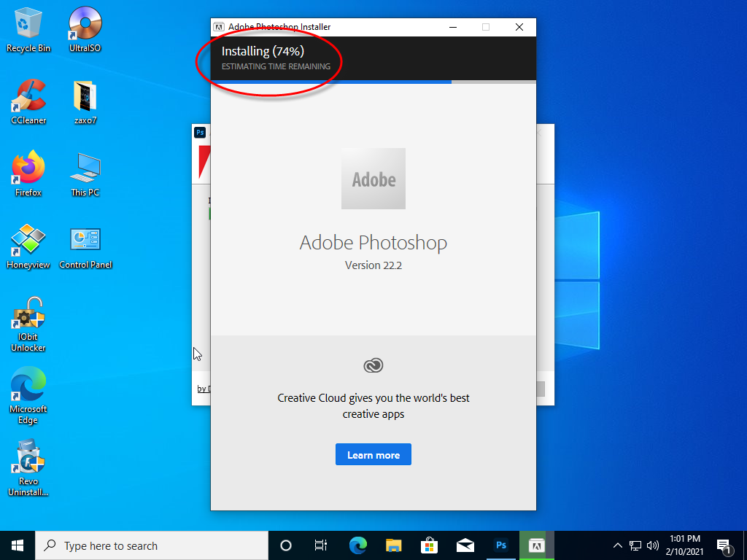
Task: Open the Windows Start menu
Action: [18, 545]
